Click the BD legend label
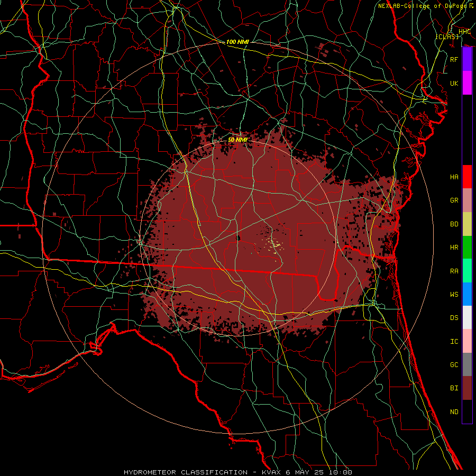The image size is (476, 476). 454,224
